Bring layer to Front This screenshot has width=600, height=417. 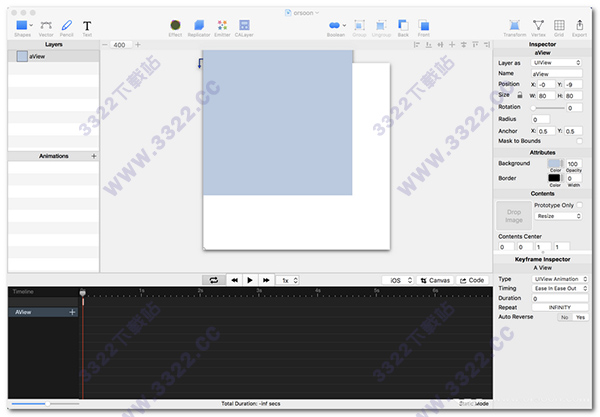pos(424,25)
